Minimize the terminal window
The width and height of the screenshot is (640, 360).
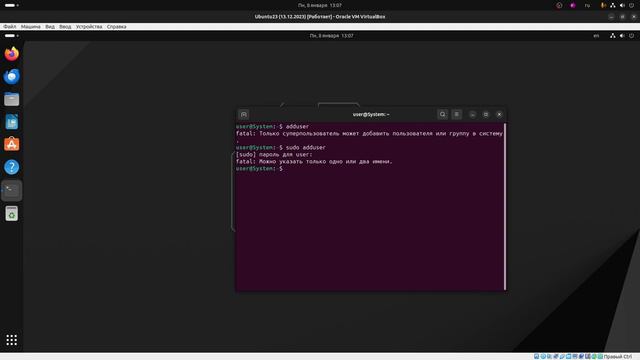(472, 115)
